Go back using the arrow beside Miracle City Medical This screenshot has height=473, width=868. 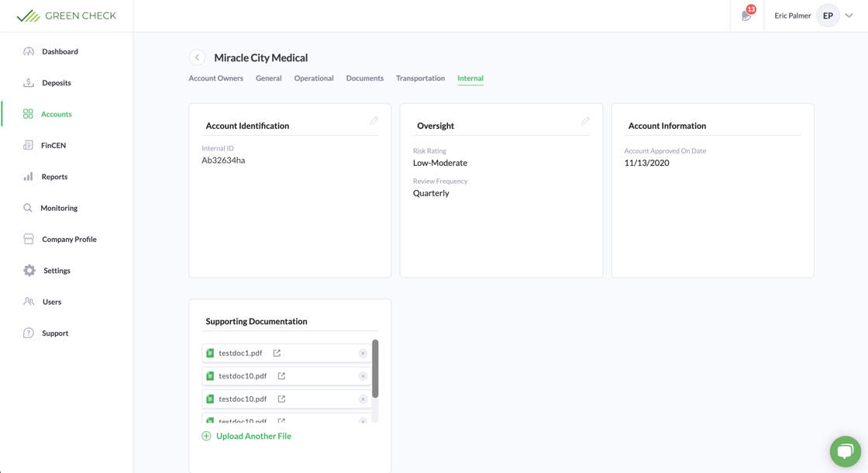pyautogui.click(x=197, y=57)
